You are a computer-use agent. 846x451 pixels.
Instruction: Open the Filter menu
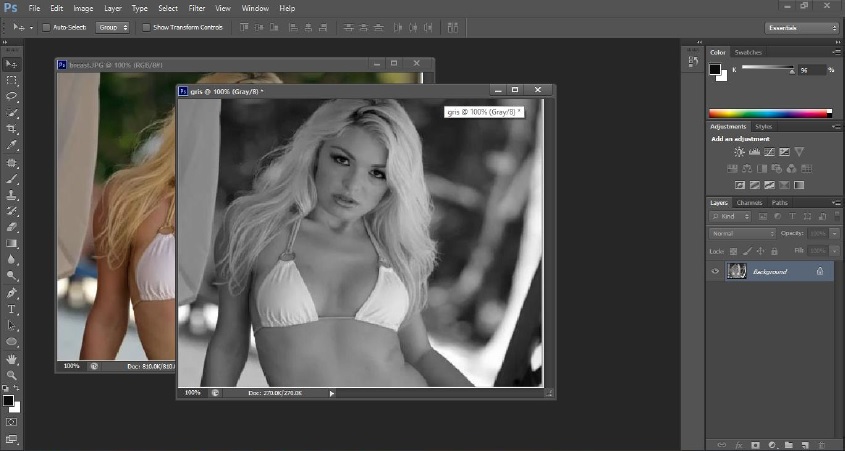pos(197,8)
